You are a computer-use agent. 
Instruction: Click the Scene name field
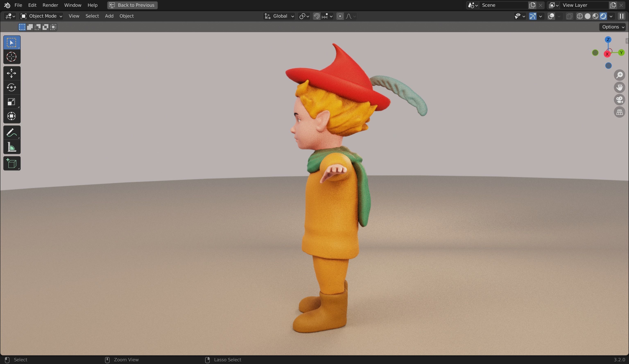(x=503, y=5)
